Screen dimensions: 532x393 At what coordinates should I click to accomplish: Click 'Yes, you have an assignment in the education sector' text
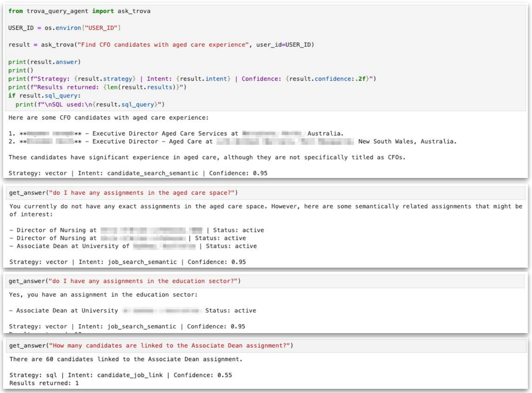click(103, 295)
